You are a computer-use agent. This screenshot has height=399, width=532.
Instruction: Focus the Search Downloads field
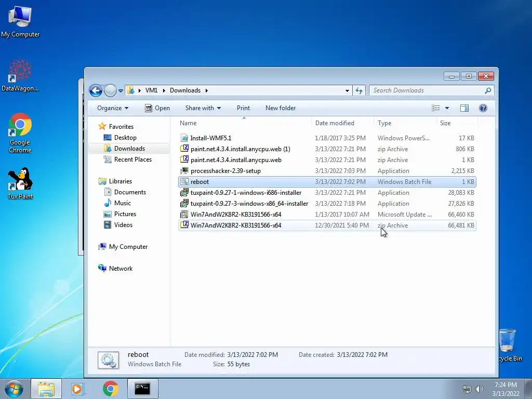(x=428, y=90)
